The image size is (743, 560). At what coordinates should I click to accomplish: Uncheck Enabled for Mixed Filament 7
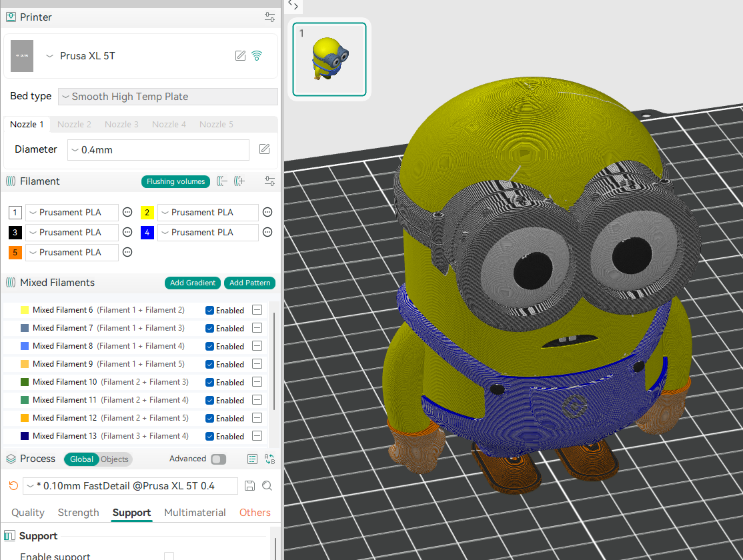point(209,328)
